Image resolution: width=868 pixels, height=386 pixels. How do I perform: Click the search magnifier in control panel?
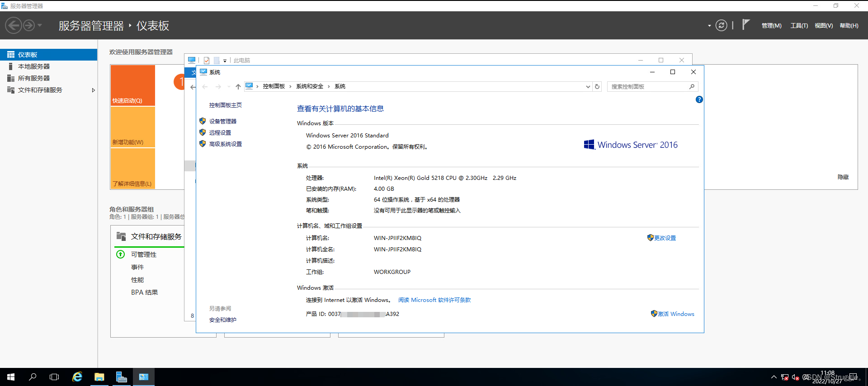coord(692,86)
